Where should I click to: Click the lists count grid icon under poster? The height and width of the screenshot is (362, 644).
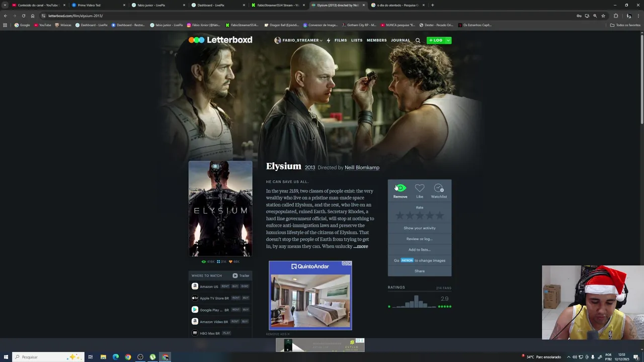click(218, 261)
